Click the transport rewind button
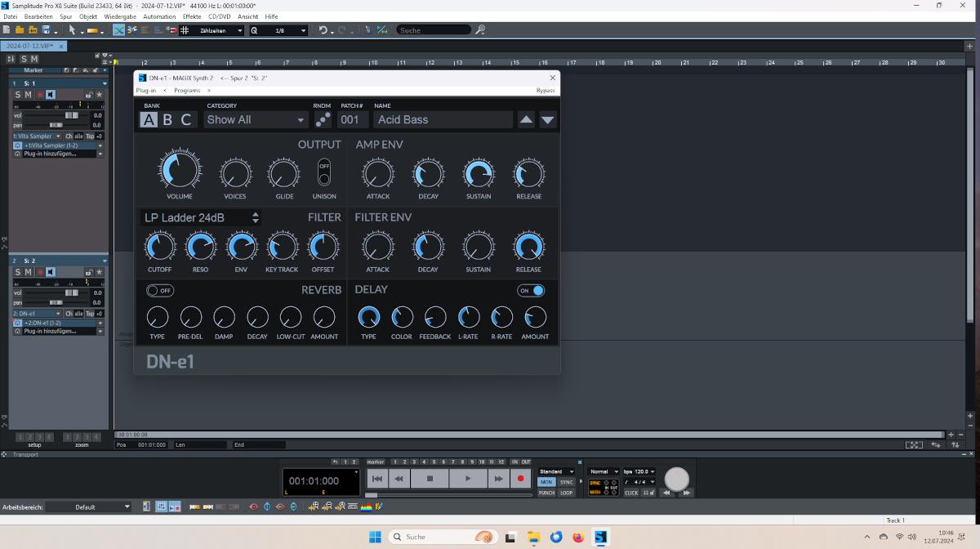Viewport: 980px width, 549px height. [399, 480]
